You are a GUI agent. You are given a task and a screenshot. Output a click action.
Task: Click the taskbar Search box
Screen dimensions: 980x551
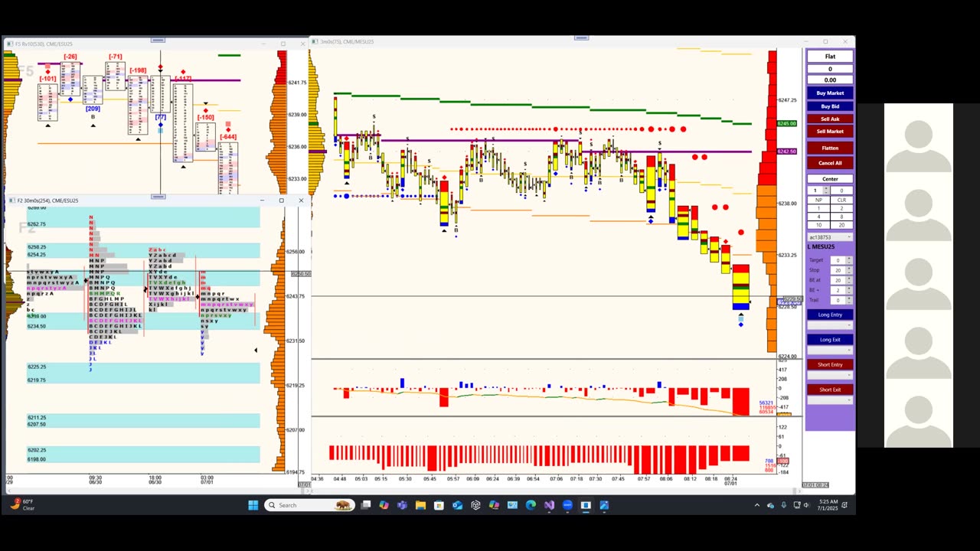click(309, 505)
